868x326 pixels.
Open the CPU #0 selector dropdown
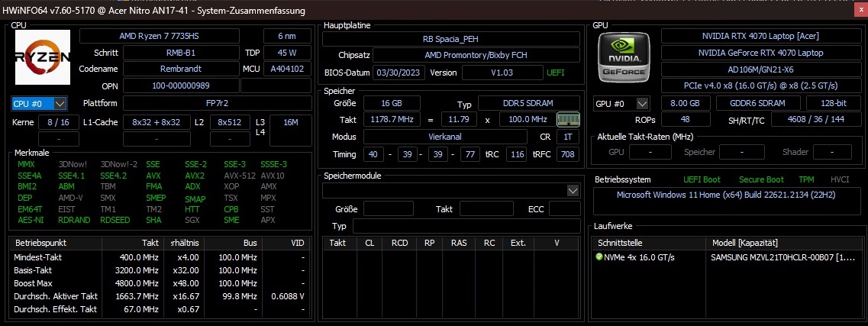tap(39, 104)
